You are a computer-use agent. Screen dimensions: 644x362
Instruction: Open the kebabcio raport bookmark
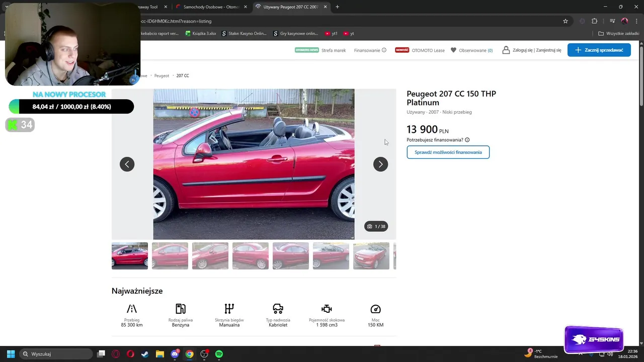159,34
